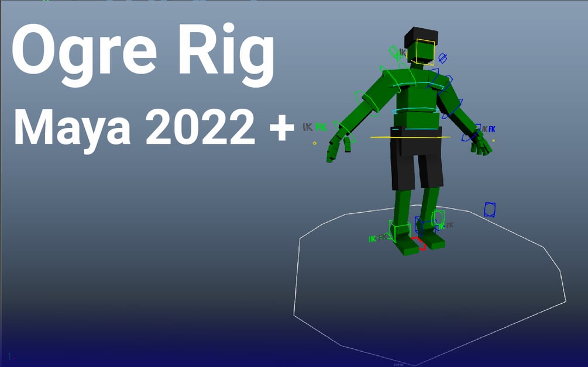588x367 pixels.
Task: Select the cyan waist control above the shorts
Action: click(415, 129)
